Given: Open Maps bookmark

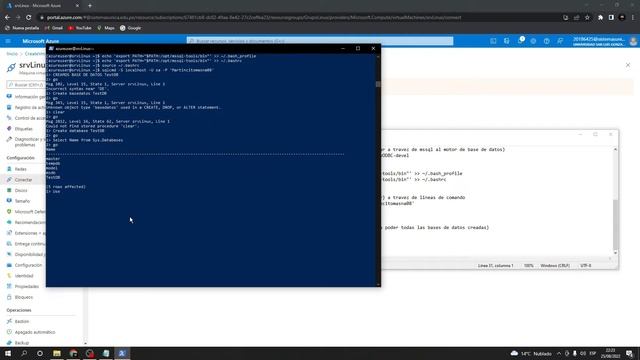Looking at the screenshot, I should point(106,28).
